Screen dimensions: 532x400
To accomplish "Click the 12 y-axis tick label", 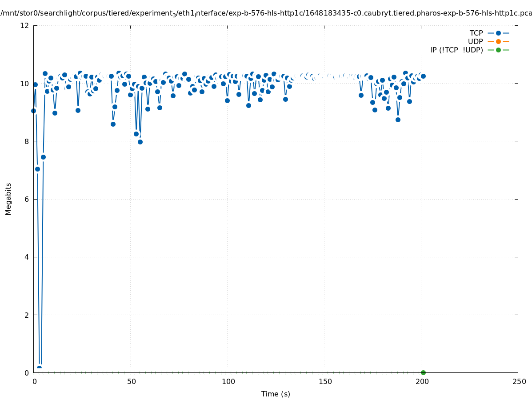I will (x=25, y=25).
